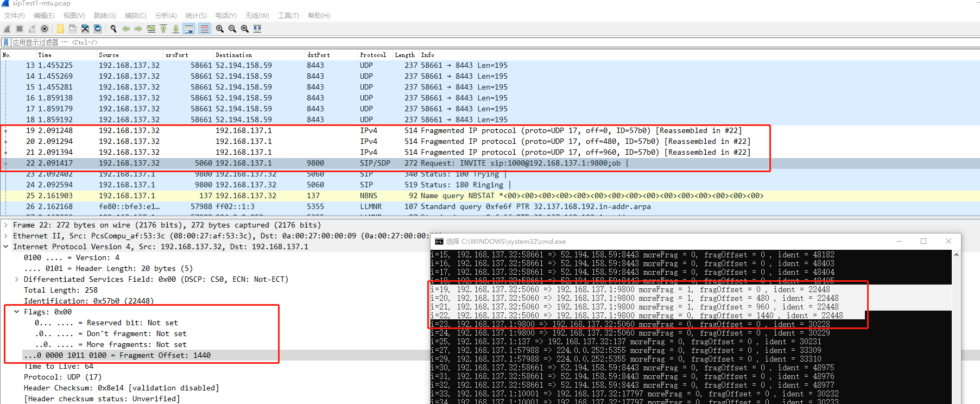Image resolution: width=980 pixels, height=404 pixels.
Task: Sort by Protocol column header
Action: (376, 55)
